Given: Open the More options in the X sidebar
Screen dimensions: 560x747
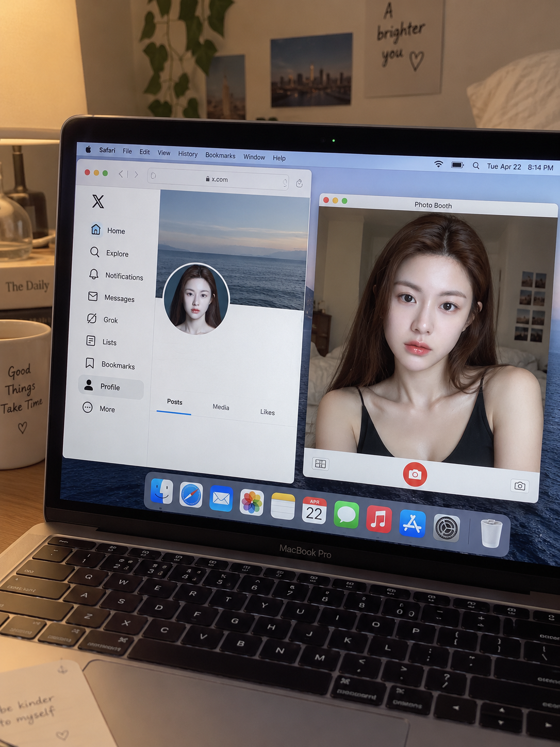Looking at the screenshot, I should tap(98, 408).
